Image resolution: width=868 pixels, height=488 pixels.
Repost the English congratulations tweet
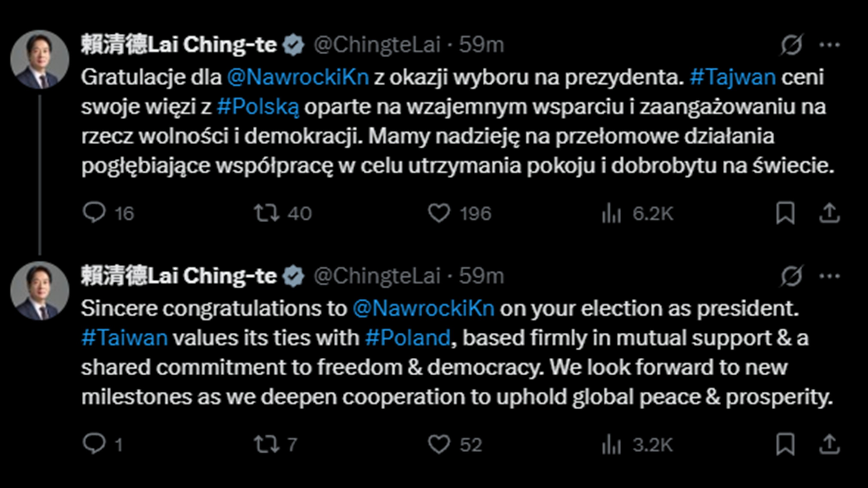pyautogui.click(x=266, y=444)
